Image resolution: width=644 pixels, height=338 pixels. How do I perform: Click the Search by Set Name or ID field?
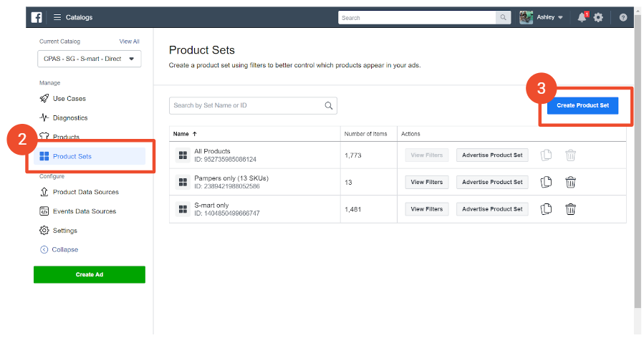(x=247, y=105)
